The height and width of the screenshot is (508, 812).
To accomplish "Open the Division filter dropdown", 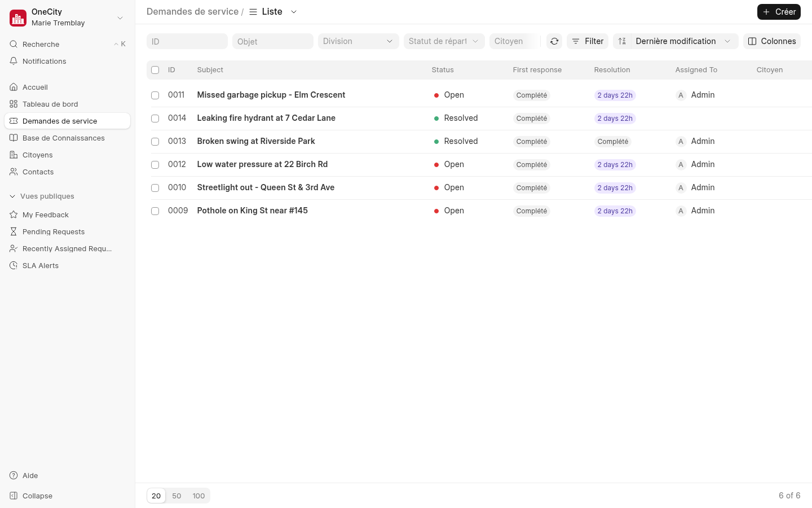I will 358,41.
